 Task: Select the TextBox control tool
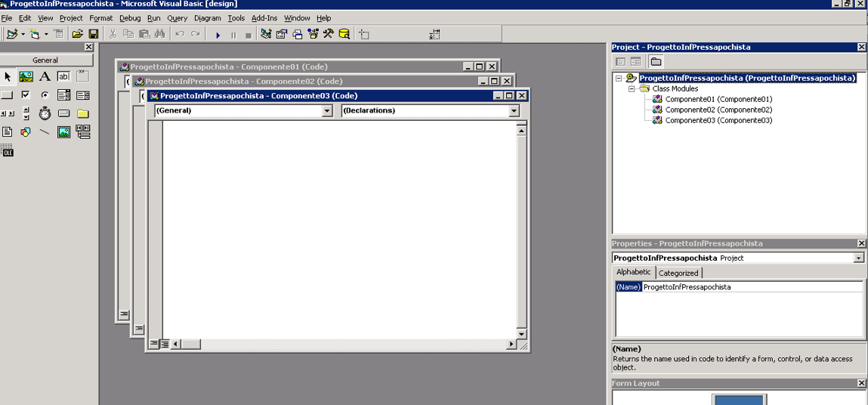tap(63, 76)
